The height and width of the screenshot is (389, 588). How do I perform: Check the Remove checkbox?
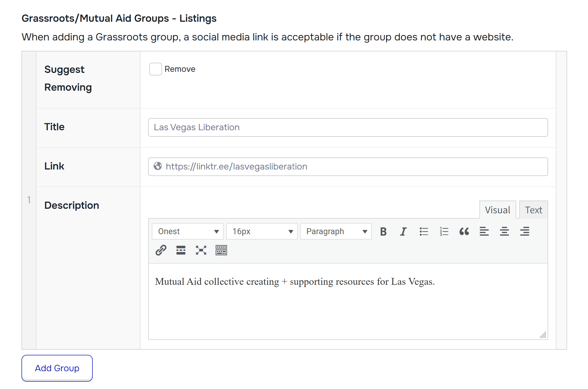[155, 69]
